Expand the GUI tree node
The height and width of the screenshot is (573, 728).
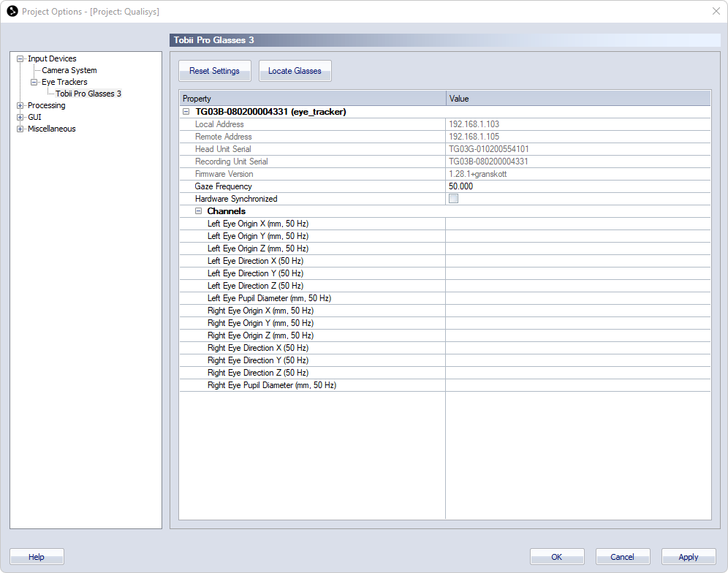point(20,118)
